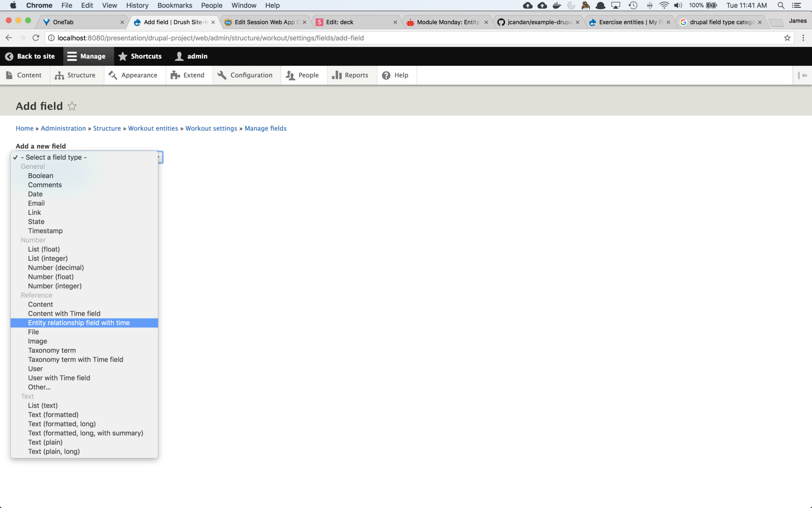Go to Manage fields breadcrumb link
Viewport: 812px width, 508px height.
(x=265, y=128)
